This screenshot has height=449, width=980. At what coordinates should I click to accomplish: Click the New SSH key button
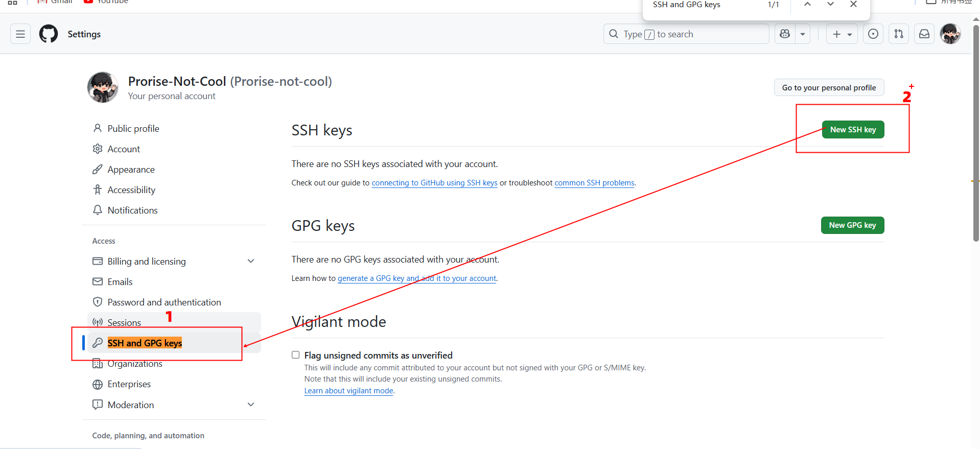pos(853,130)
